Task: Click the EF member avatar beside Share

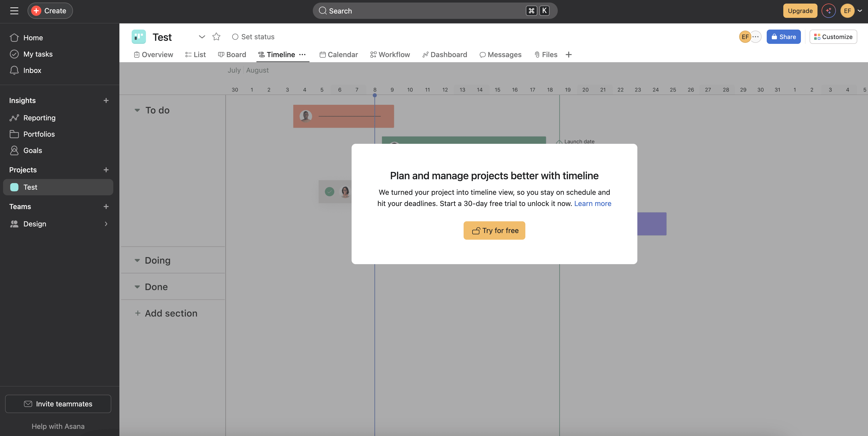Action: pos(745,37)
